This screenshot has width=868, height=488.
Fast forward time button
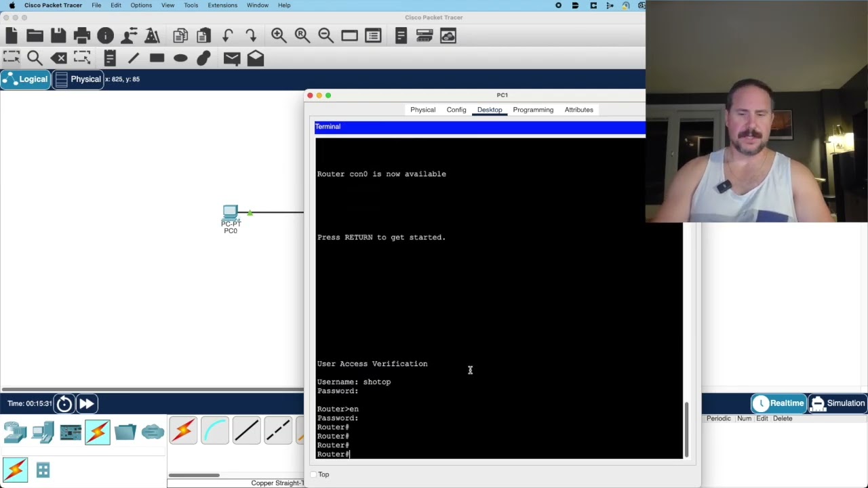click(x=87, y=404)
